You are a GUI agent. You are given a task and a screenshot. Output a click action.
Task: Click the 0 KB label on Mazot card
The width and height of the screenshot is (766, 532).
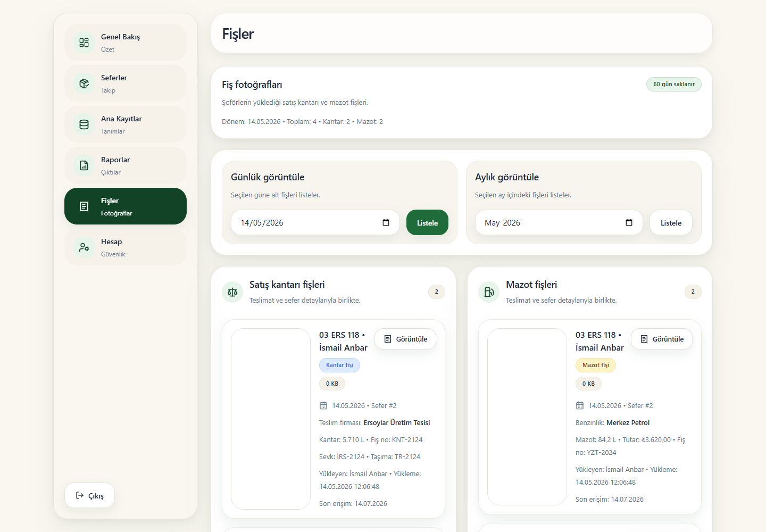tap(588, 384)
